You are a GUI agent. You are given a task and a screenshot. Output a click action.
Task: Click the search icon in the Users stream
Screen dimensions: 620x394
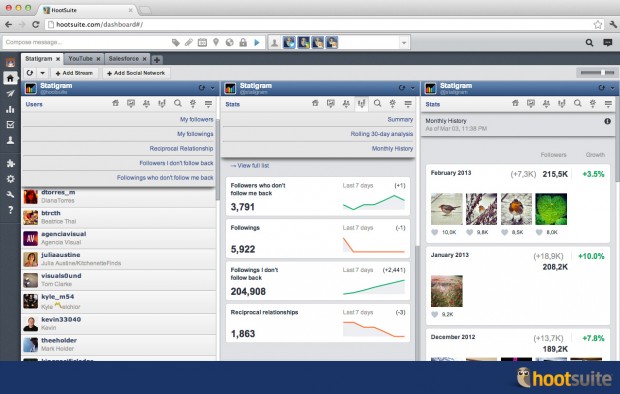pyautogui.click(x=178, y=103)
